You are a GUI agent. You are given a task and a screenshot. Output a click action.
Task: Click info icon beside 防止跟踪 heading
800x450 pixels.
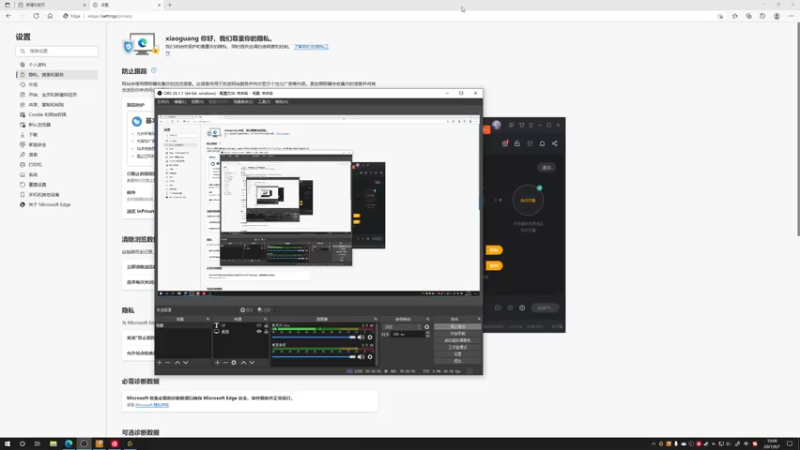click(x=154, y=70)
